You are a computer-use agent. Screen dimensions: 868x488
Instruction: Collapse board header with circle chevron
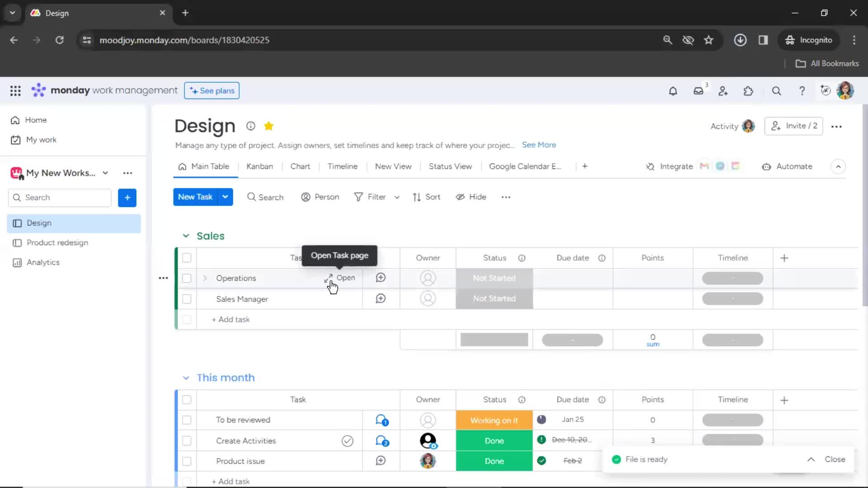pos(838,167)
